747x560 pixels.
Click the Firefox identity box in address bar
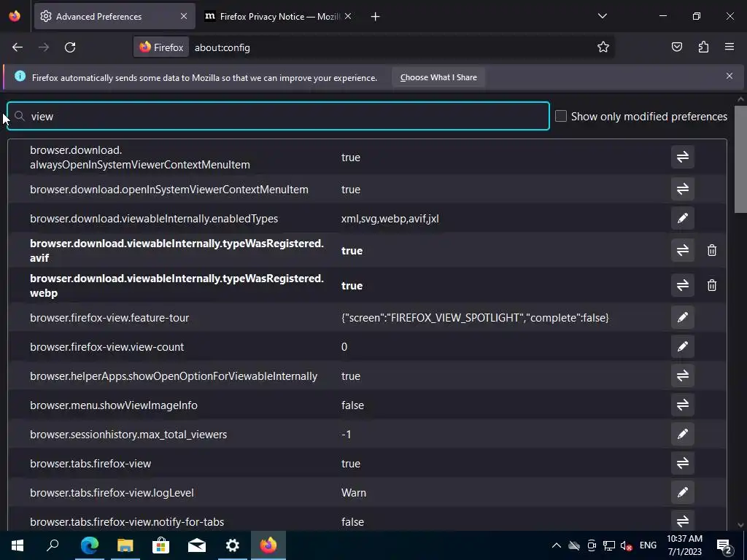(161, 47)
